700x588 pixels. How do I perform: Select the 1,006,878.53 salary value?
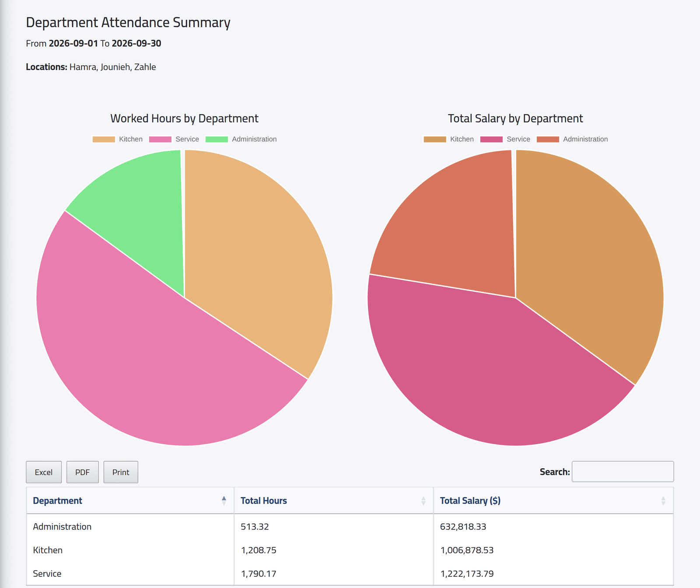point(467,550)
